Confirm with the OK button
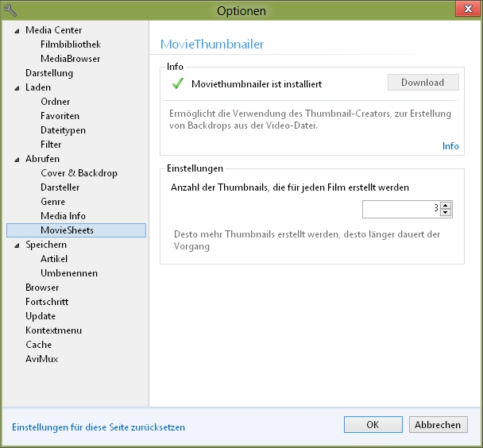The width and height of the screenshot is (483, 448). tap(373, 425)
